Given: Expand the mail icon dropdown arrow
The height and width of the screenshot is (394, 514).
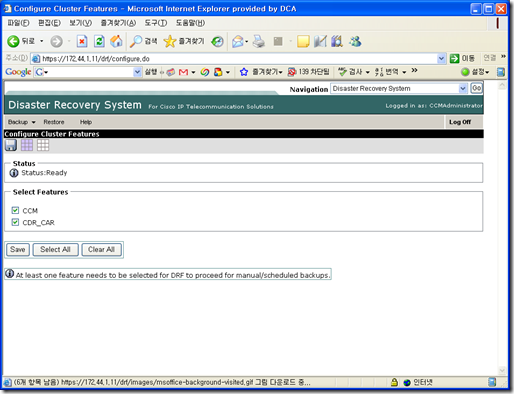Looking at the screenshot, I should pos(247,42).
